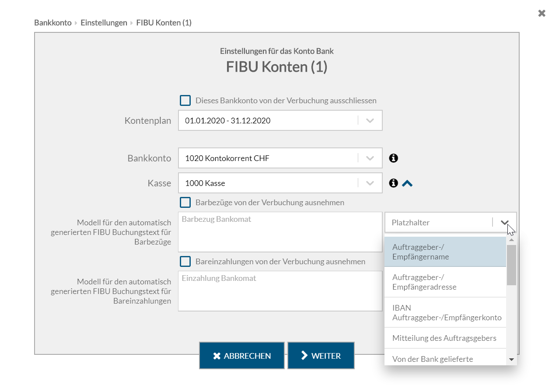Viewport: 552px width, 392px height.
Task: Close the dialog with the top-right X icon
Action: tap(542, 13)
